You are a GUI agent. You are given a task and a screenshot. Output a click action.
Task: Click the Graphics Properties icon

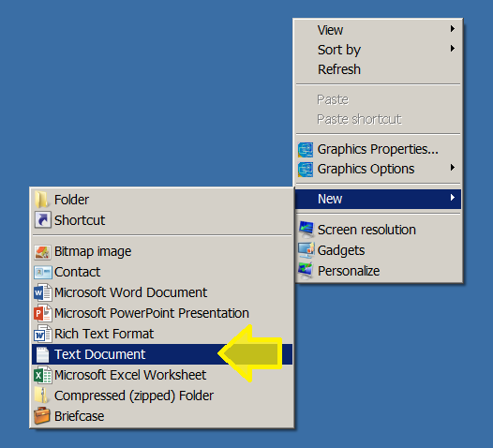tap(306, 150)
